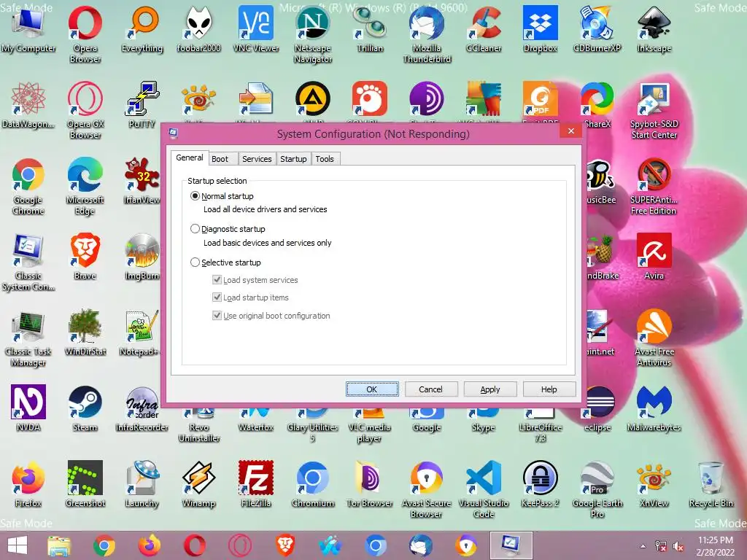This screenshot has height=560, width=747.
Task: Open File Explorer from taskbar
Action: tap(58, 545)
